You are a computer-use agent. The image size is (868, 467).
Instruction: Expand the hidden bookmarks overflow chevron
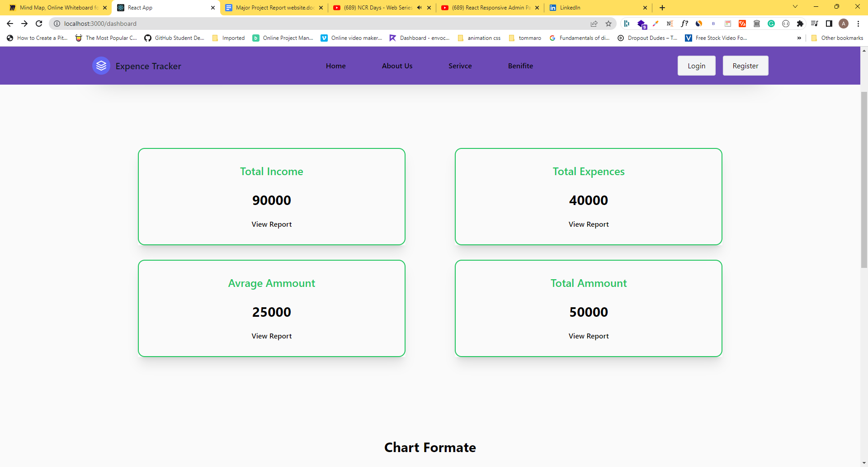pyautogui.click(x=799, y=38)
